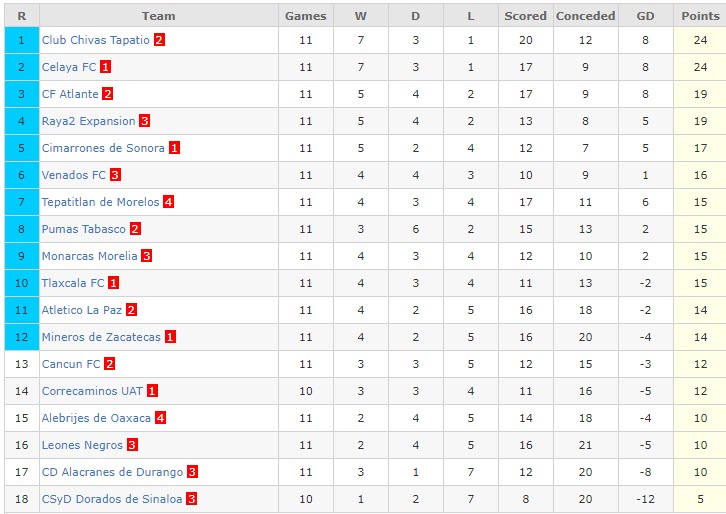Click red badge next to Mineros de Zacatecas

pos(170,337)
